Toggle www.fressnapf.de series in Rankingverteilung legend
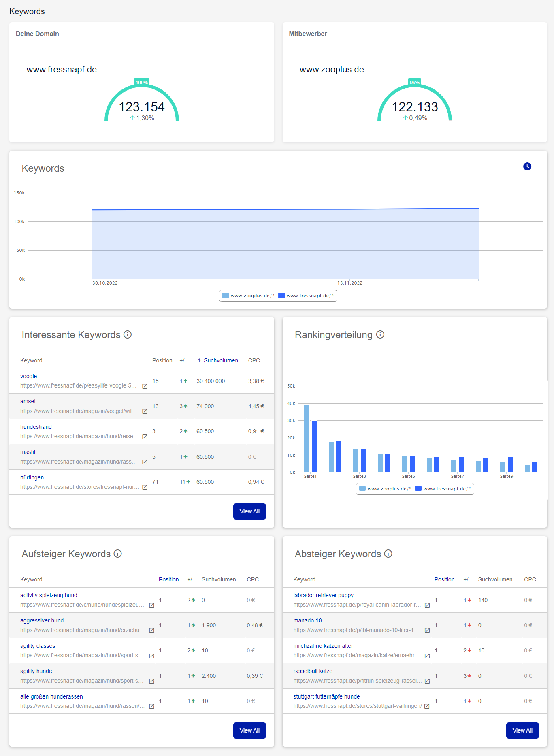554x756 pixels. click(443, 489)
